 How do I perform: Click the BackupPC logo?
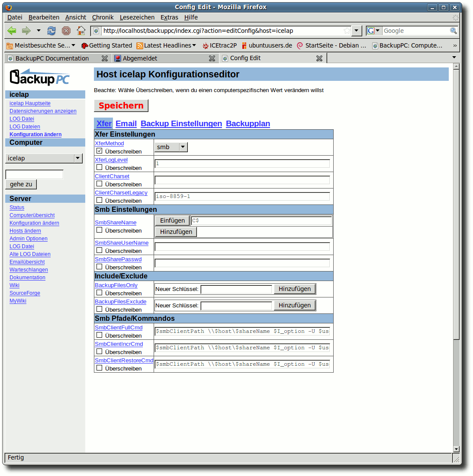tap(39, 77)
